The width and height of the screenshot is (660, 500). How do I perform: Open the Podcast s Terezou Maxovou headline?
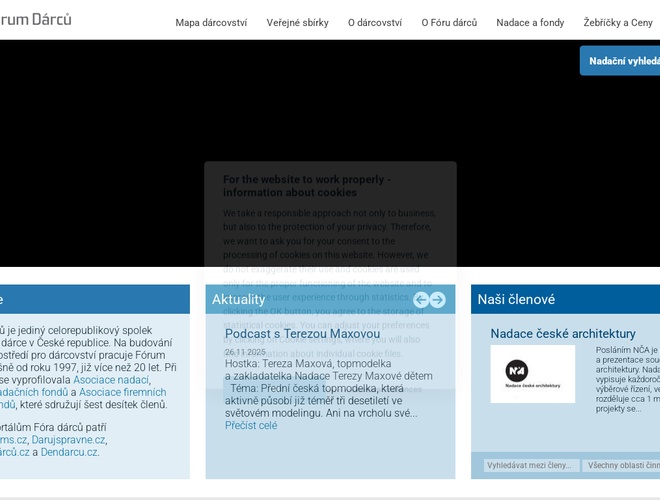click(x=302, y=333)
